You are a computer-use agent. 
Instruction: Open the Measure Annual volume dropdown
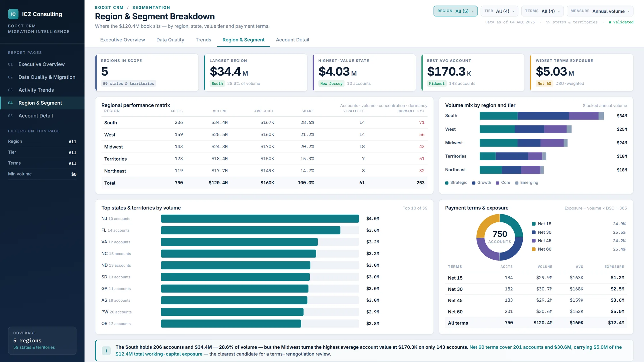(x=600, y=11)
